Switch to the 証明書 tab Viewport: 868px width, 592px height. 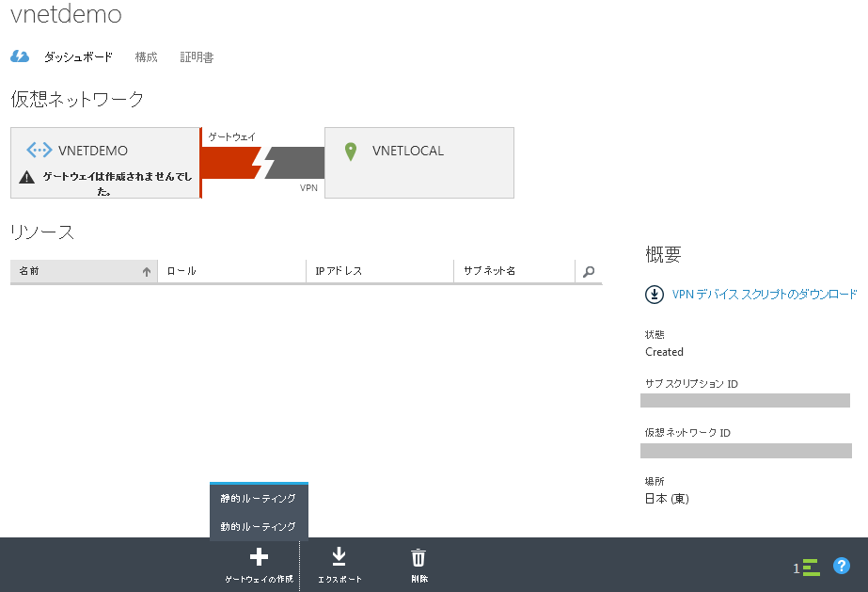click(197, 57)
